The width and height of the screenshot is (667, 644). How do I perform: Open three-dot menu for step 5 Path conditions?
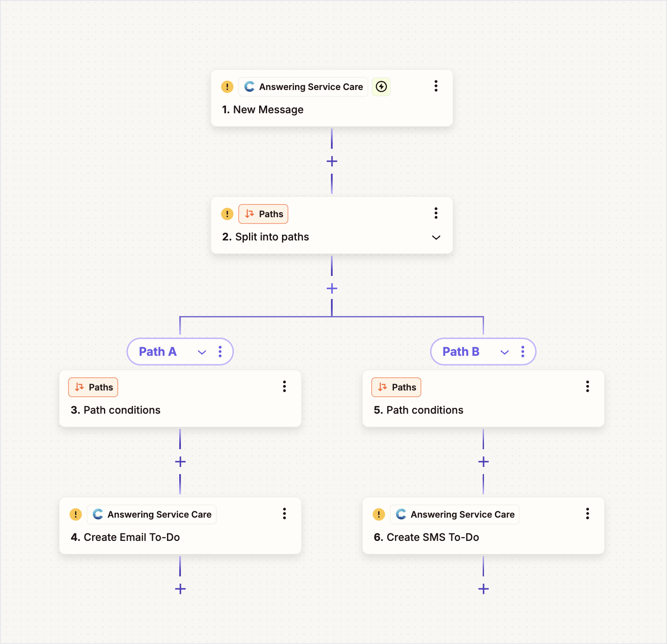pos(588,386)
